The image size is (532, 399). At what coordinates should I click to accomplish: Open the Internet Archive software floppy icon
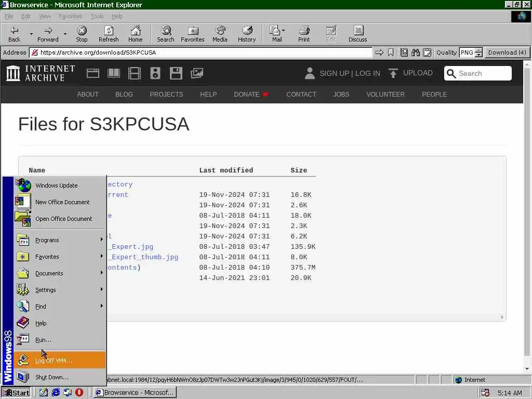(x=176, y=73)
